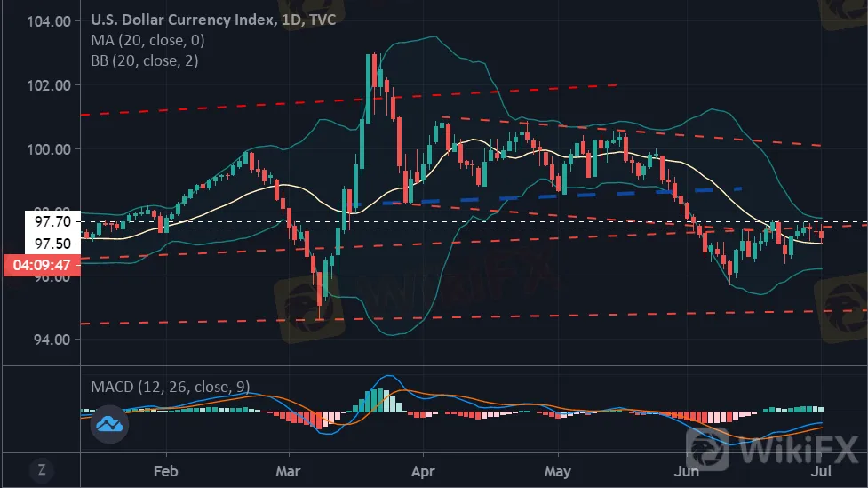Viewport: 868px width, 488px height.
Task: Select the May label on time axis
Action: pyautogui.click(x=557, y=468)
